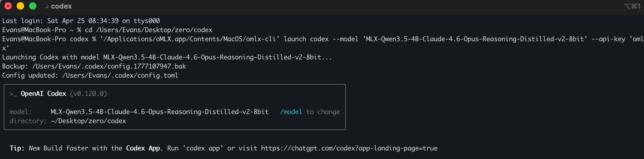Viewport: 644px width, 159px height.
Task: Click the /model command text
Action: point(291,112)
